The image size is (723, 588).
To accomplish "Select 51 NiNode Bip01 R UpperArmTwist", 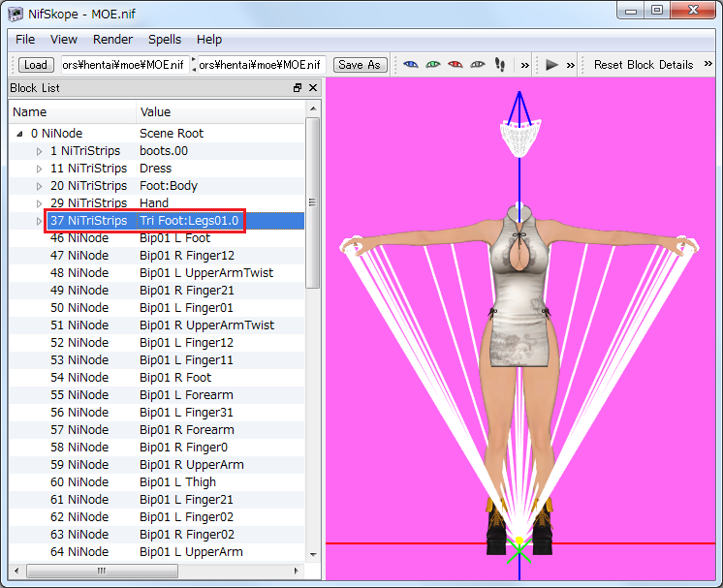I will tap(156, 325).
